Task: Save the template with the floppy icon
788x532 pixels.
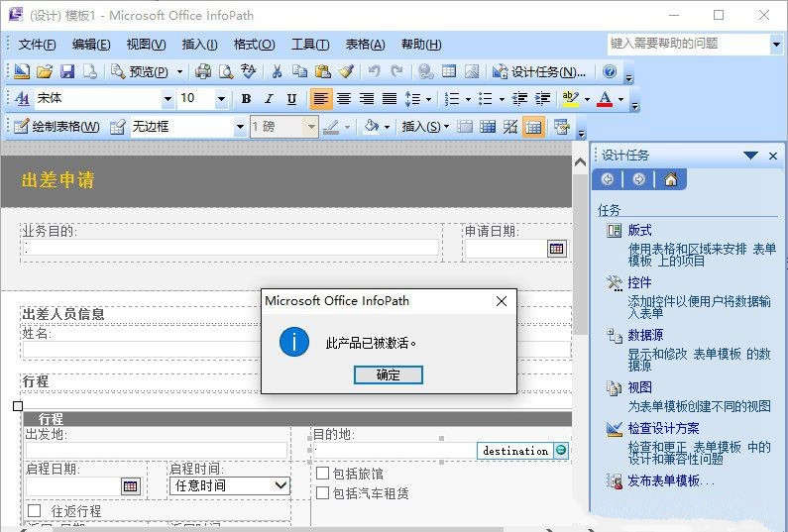Action: (x=67, y=72)
